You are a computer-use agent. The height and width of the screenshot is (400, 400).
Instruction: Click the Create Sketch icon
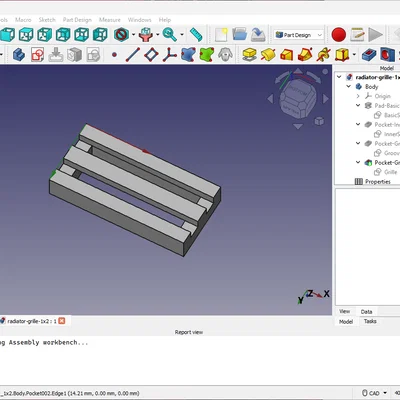37,54
